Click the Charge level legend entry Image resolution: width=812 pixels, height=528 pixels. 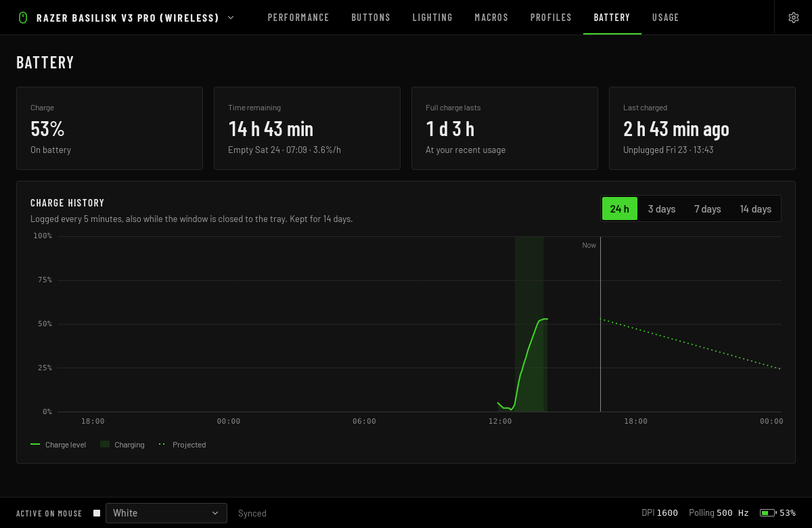pyautogui.click(x=58, y=445)
